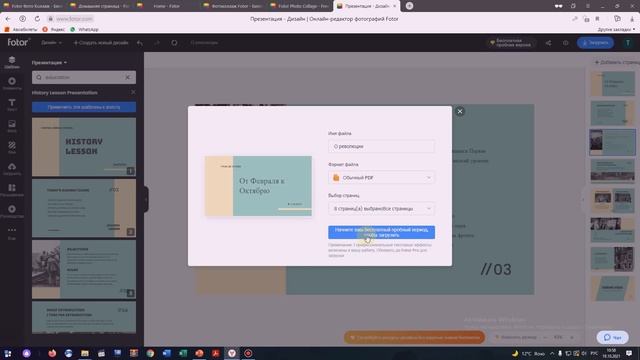640x360 pixels.
Task: Click the Add page button above the thumbnails
Action: (x=616, y=62)
